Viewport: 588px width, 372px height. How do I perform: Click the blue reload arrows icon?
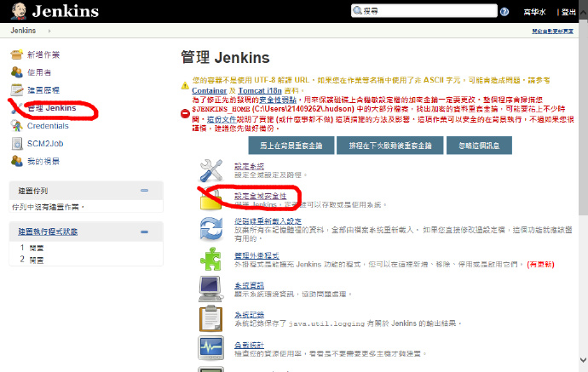pyautogui.click(x=210, y=228)
